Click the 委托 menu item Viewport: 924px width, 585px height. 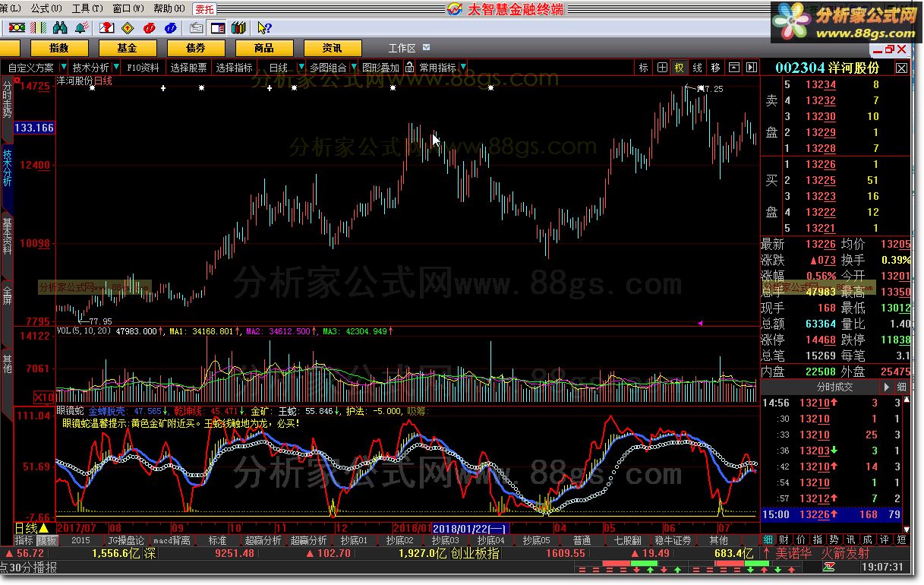tap(203, 10)
